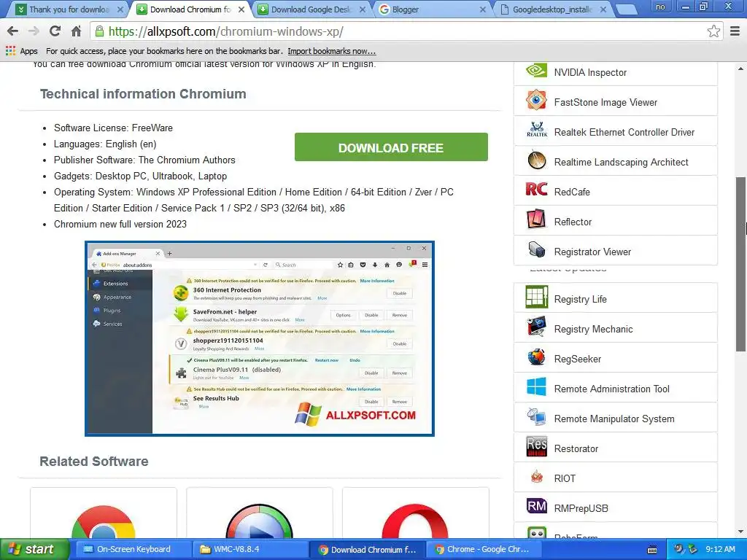747x560 pixels.
Task: Click the Technical information Chromium heading
Action: tap(143, 94)
